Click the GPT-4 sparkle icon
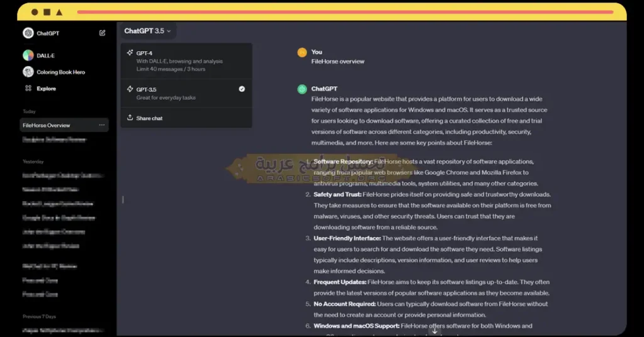The image size is (644, 337). (x=130, y=53)
